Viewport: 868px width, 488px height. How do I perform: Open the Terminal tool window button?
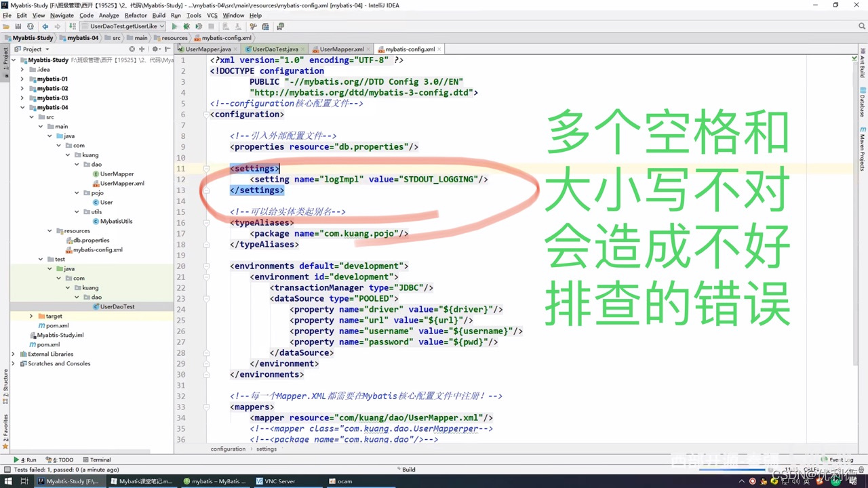[x=96, y=460]
